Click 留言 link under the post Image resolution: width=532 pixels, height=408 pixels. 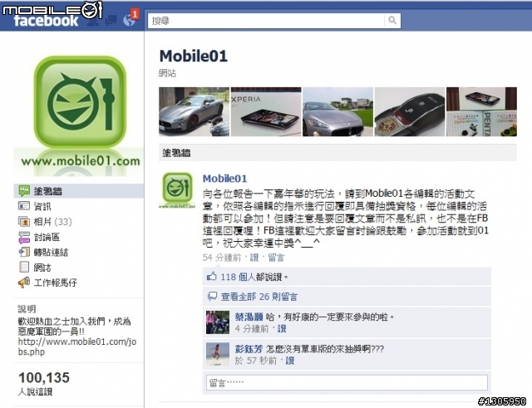pos(276,258)
